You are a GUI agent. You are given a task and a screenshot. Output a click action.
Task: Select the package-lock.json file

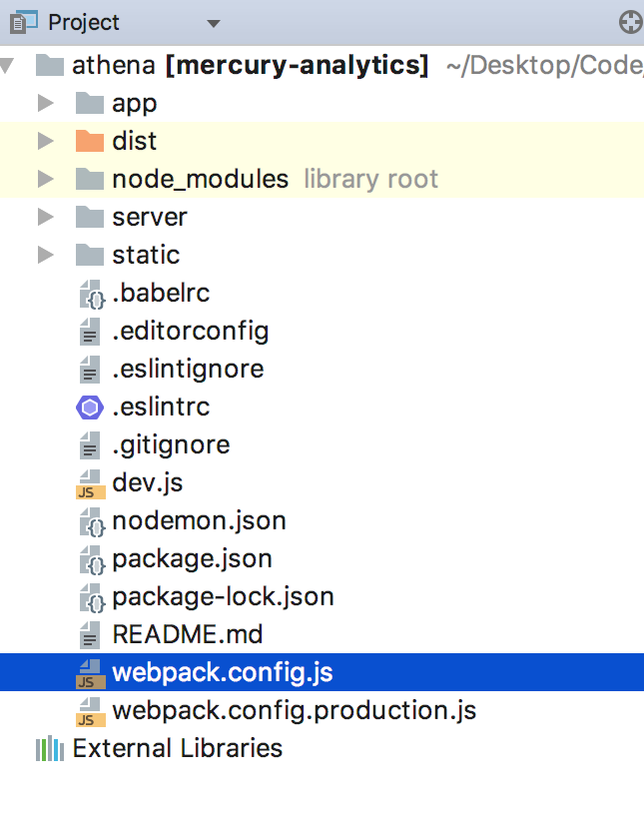[223, 597]
